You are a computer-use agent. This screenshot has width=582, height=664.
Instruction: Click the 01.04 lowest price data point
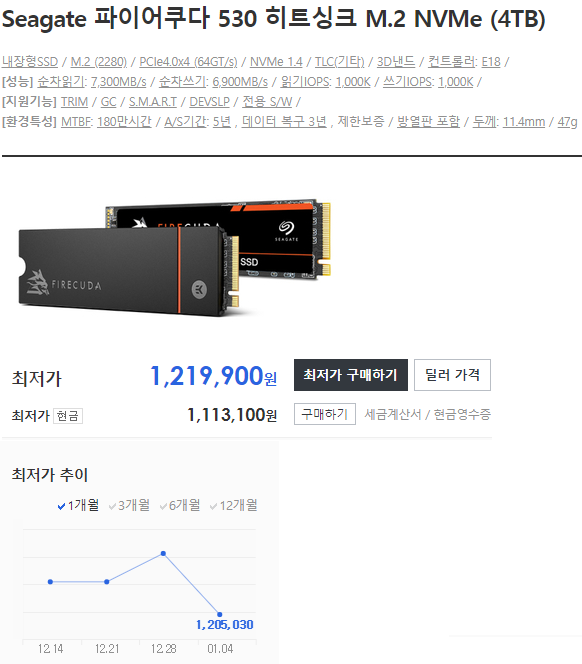pos(219,614)
